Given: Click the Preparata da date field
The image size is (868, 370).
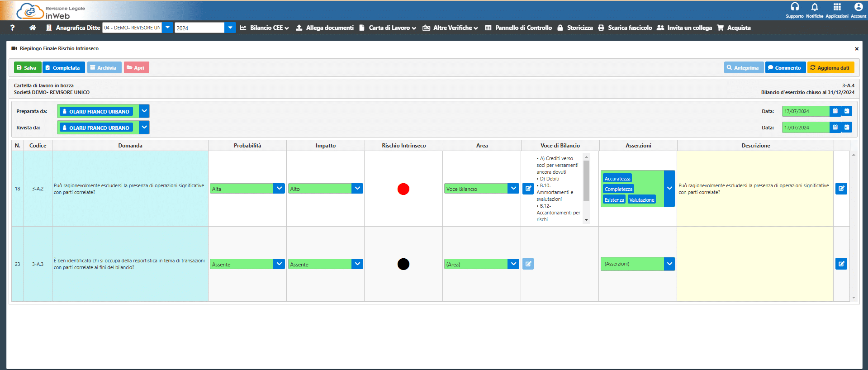Looking at the screenshot, I should tap(806, 111).
